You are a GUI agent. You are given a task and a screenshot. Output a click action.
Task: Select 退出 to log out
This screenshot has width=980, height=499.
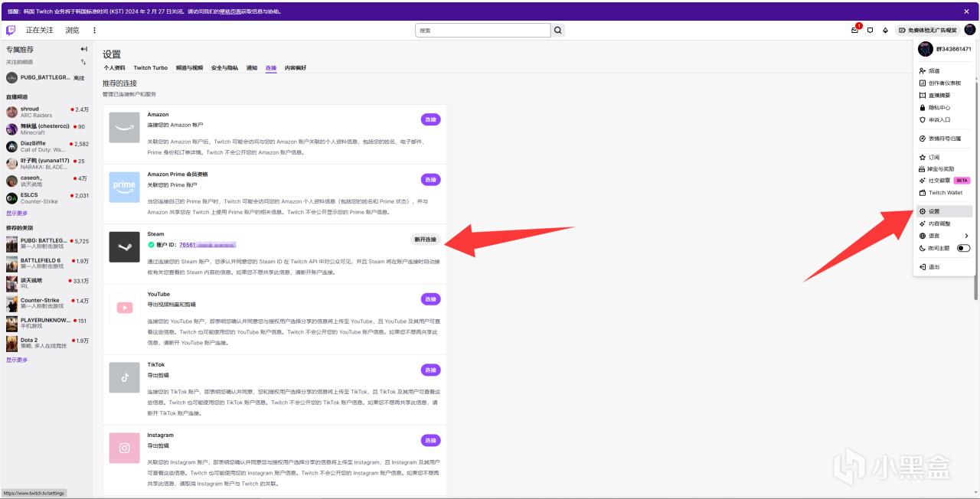tap(945, 267)
